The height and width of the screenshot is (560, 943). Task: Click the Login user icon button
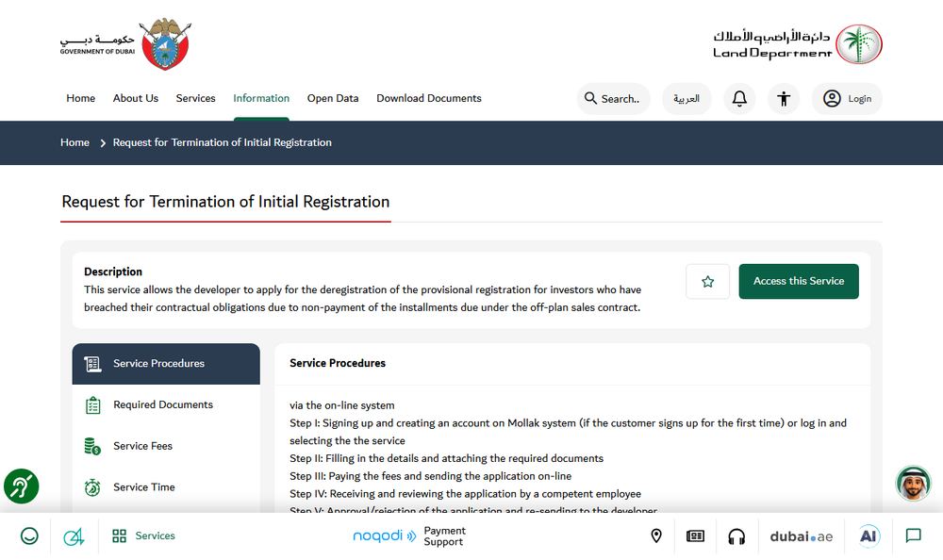tap(847, 99)
